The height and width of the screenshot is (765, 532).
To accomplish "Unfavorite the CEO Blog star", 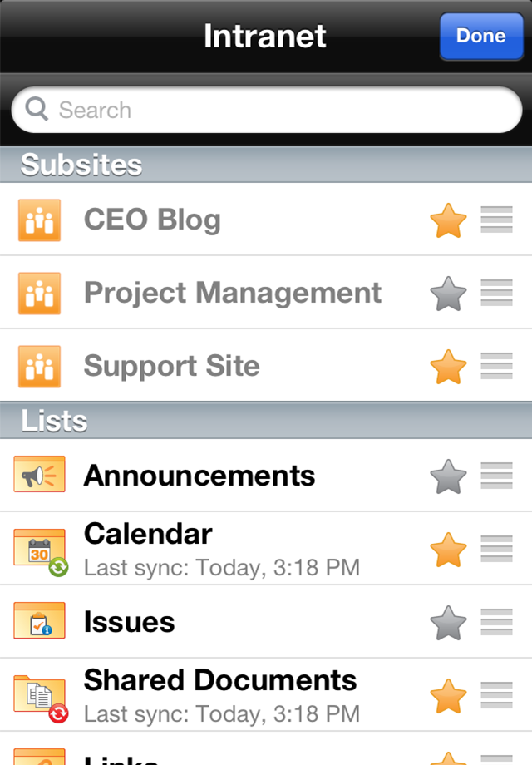I will pos(448,220).
